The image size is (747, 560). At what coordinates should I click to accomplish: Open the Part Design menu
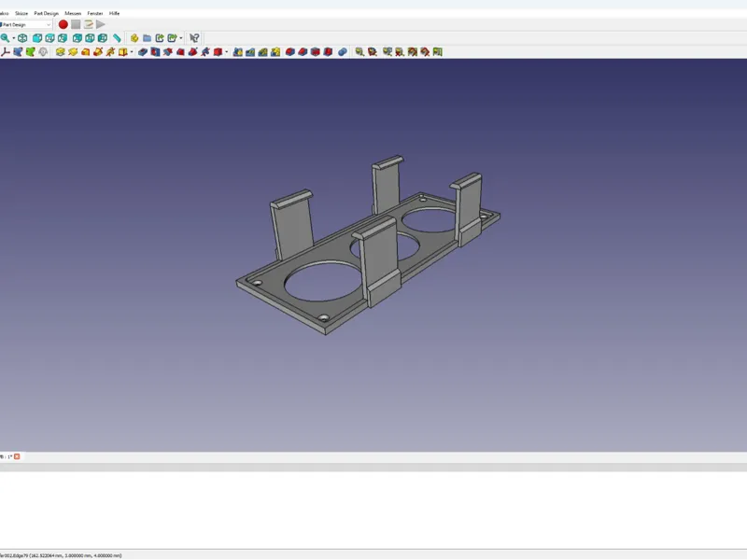(x=46, y=13)
